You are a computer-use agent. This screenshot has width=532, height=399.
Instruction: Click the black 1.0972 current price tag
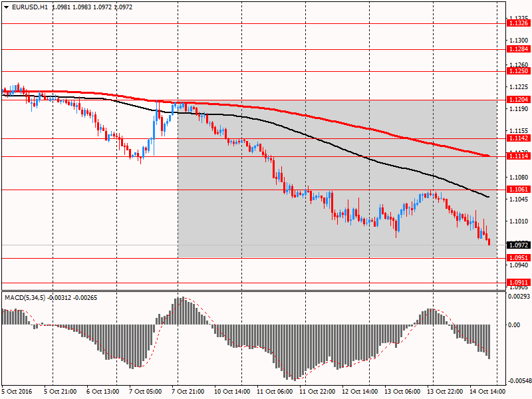pyautogui.click(x=518, y=245)
